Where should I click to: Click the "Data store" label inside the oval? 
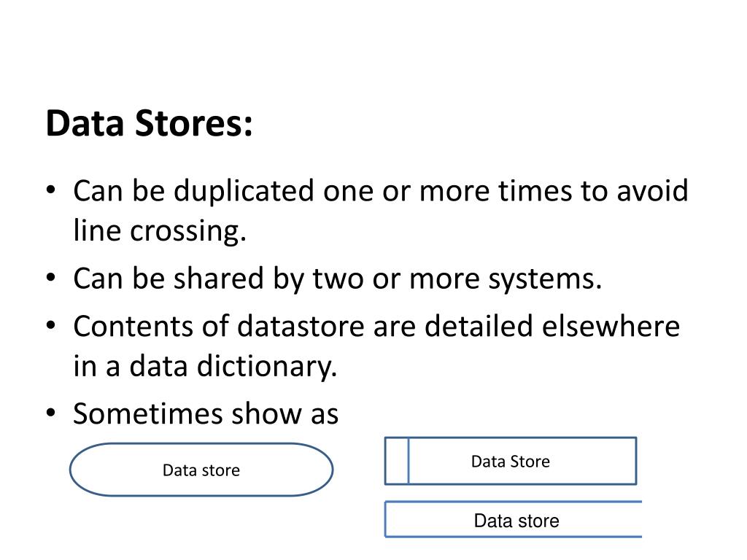(x=201, y=470)
